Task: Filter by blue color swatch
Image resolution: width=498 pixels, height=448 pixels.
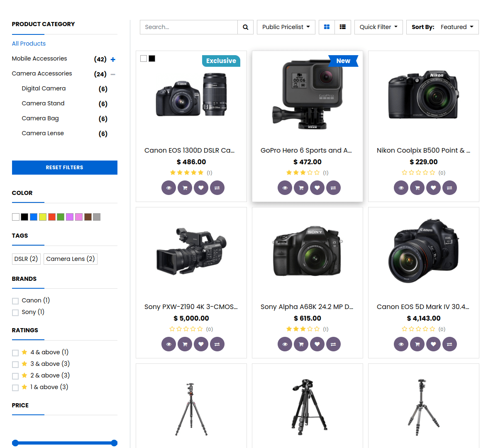Action: tap(34, 217)
